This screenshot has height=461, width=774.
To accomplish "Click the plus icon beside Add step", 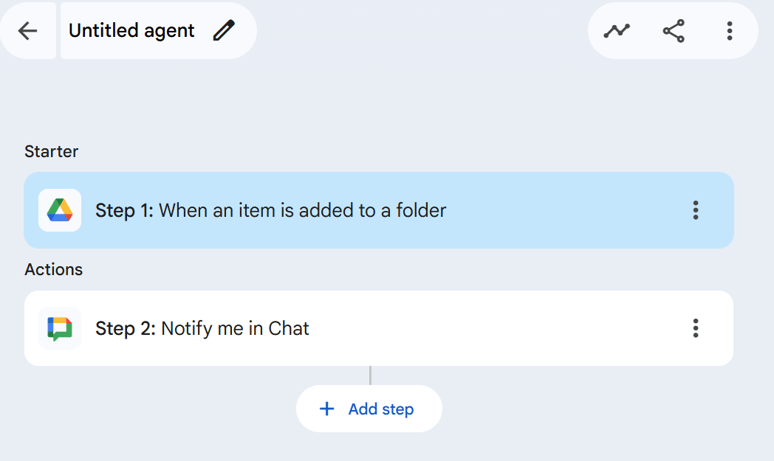I will pos(326,409).
